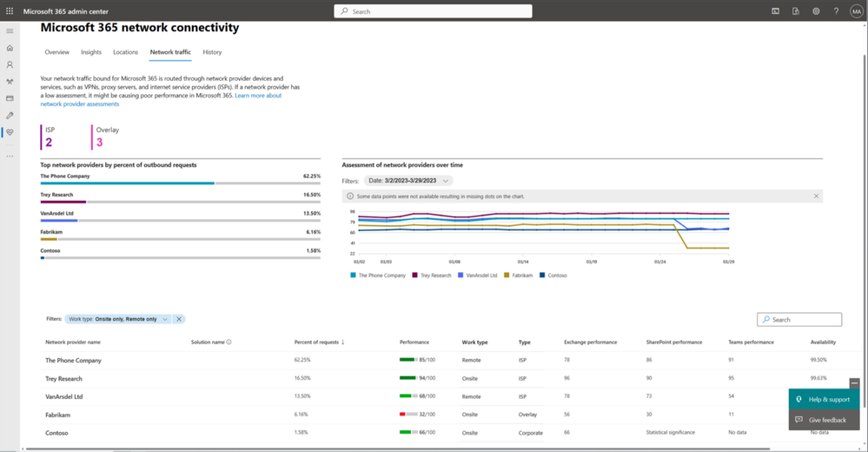The image size is (868, 452).
Task: Click the sort arrow on Percent of requests
Action: (342, 342)
